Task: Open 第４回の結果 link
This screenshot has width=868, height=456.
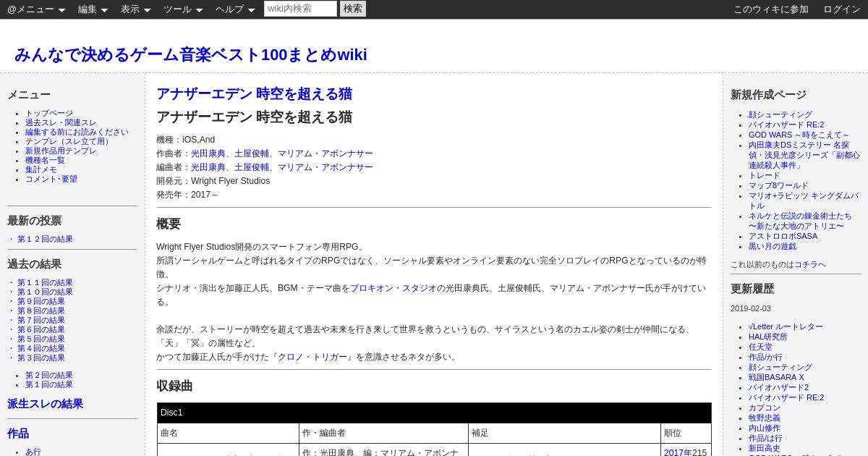Action: (x=41, y=349)
